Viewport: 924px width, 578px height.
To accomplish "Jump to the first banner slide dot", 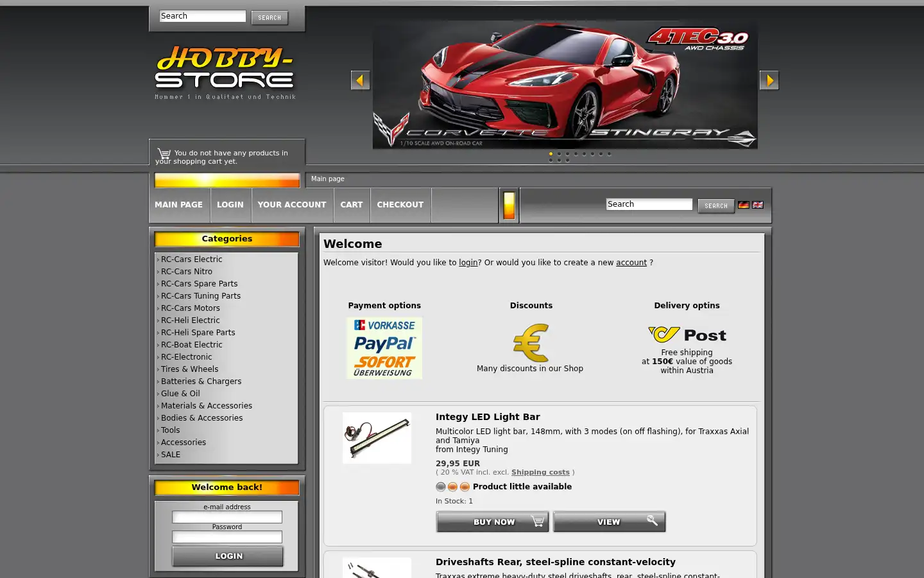I will tap(551, 154).
